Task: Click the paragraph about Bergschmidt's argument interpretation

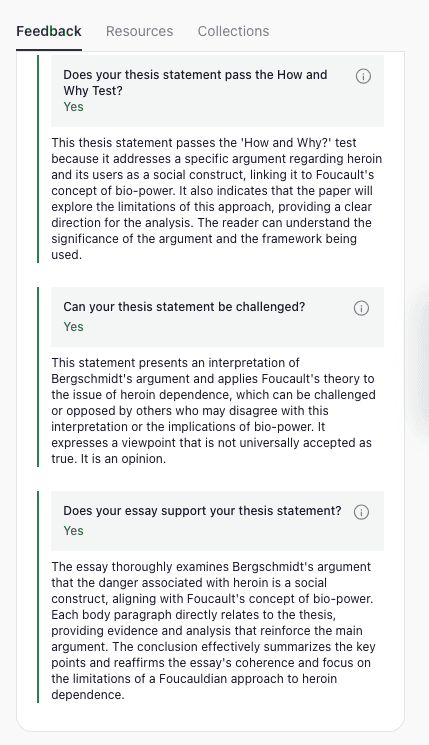Action: (214, 411)
